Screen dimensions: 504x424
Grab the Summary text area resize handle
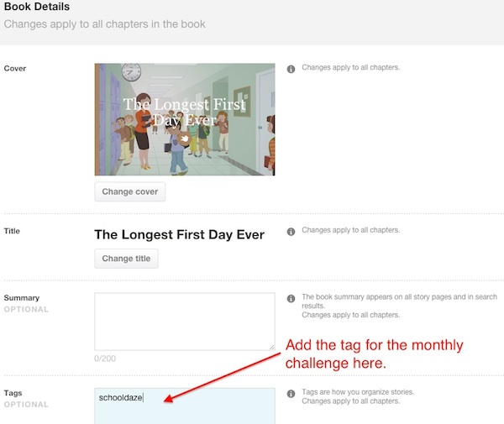(x=270, y=345)
